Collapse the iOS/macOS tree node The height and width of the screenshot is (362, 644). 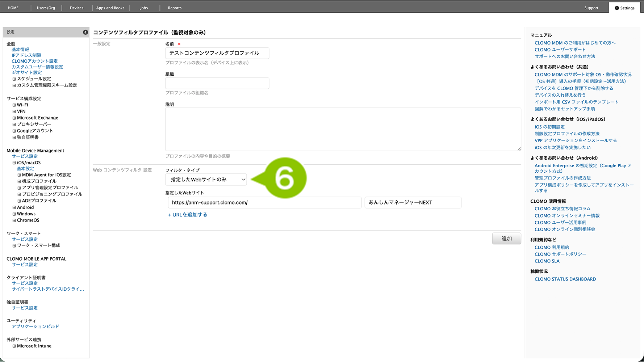coord(14,163)
